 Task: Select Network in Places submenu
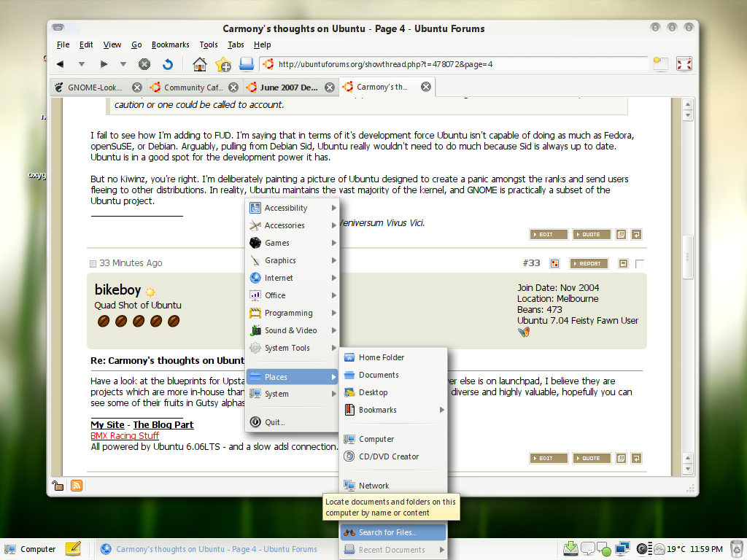393,485
